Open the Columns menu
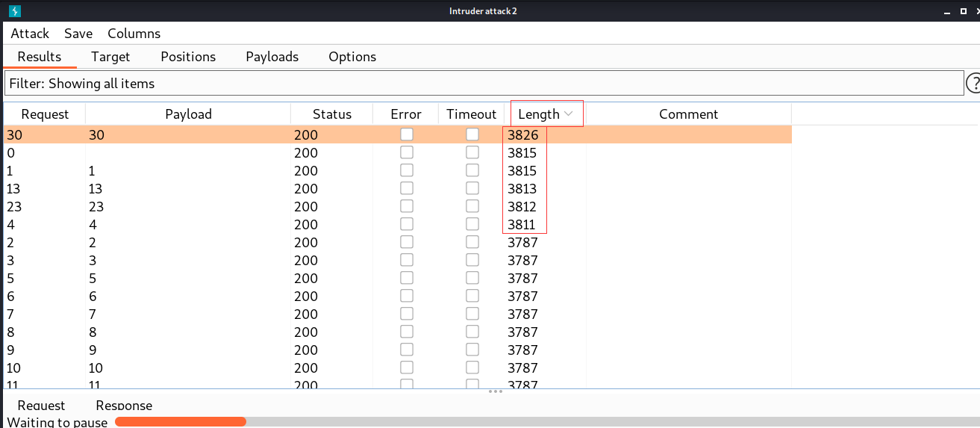Image resolution: width=980 pixels, height=428 pixels. coord(134,34)
